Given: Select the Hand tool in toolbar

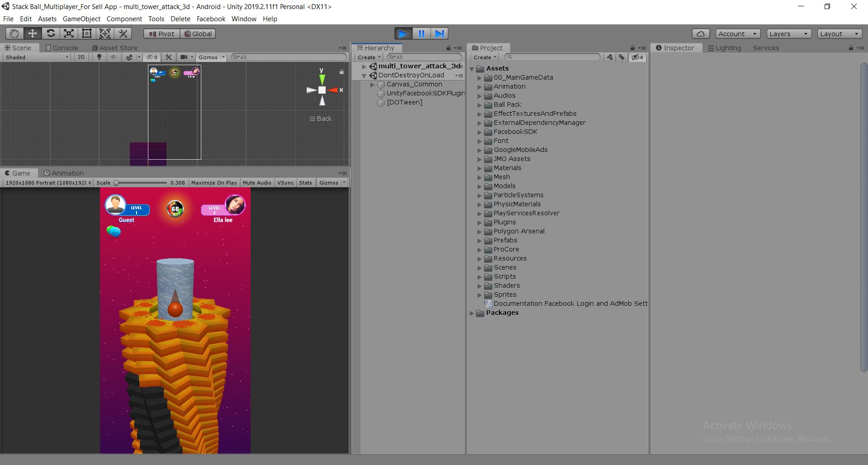Looking at the screenshot, I should 14,33.
